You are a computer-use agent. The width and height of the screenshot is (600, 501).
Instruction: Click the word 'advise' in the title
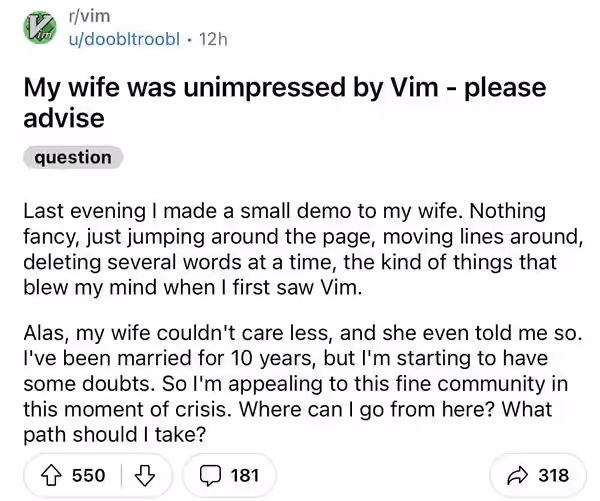(64, 118)
